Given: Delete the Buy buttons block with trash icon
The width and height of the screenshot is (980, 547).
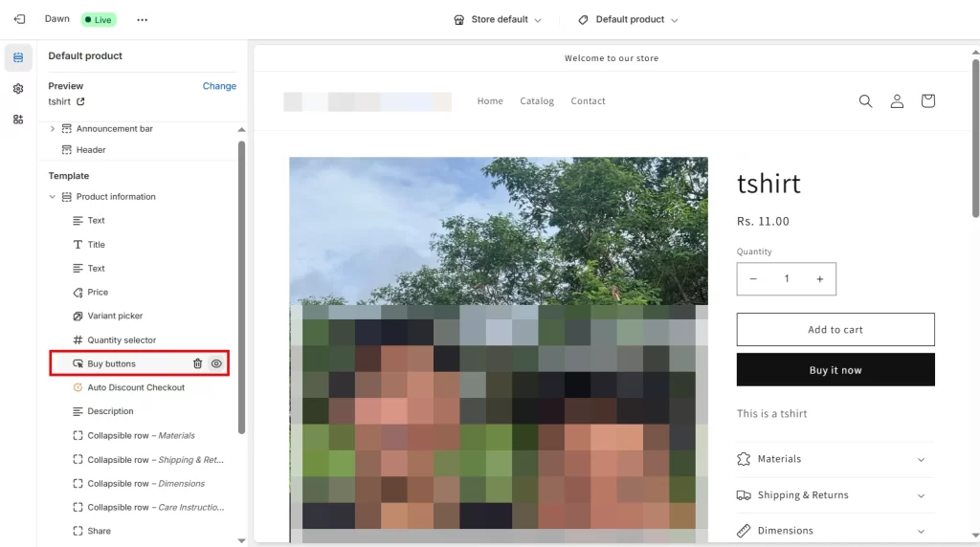Looking at the screenshot, I should [197, 363].
